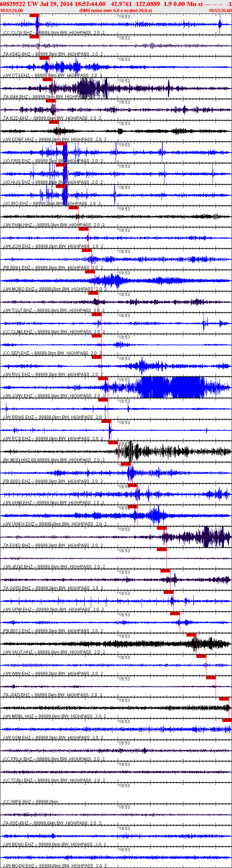The image size is (232, 868).
Task: Select the 'UW.DDRF.HHZ' station label
Action: pos(19,140)
